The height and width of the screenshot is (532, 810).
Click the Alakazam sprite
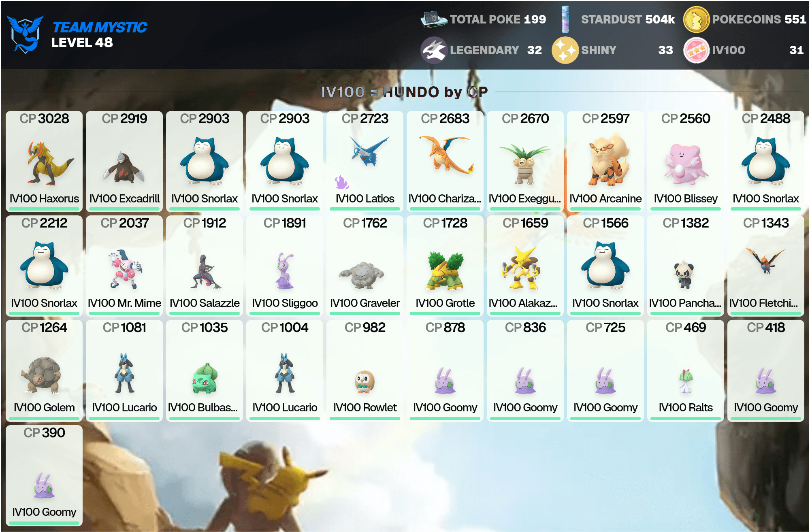tap(522, 268)
